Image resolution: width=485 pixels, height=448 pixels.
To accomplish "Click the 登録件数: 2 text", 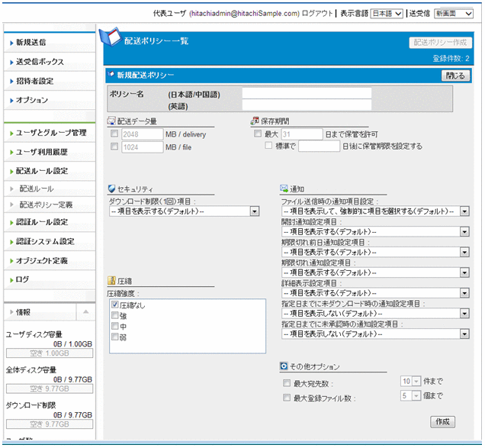I will pos(451,58).
